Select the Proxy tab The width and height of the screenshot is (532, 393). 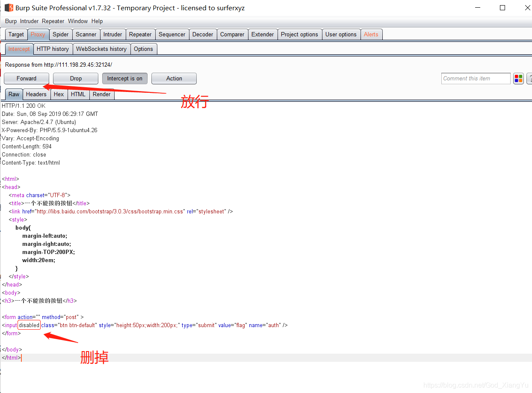point(38,35)
